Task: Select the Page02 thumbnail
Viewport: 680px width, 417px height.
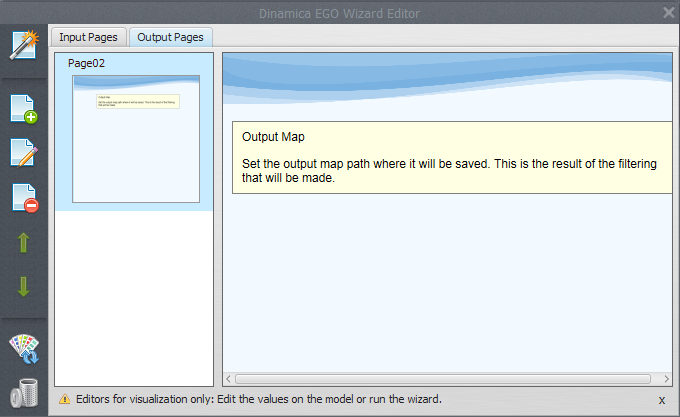Action: (x=135, y=137)
